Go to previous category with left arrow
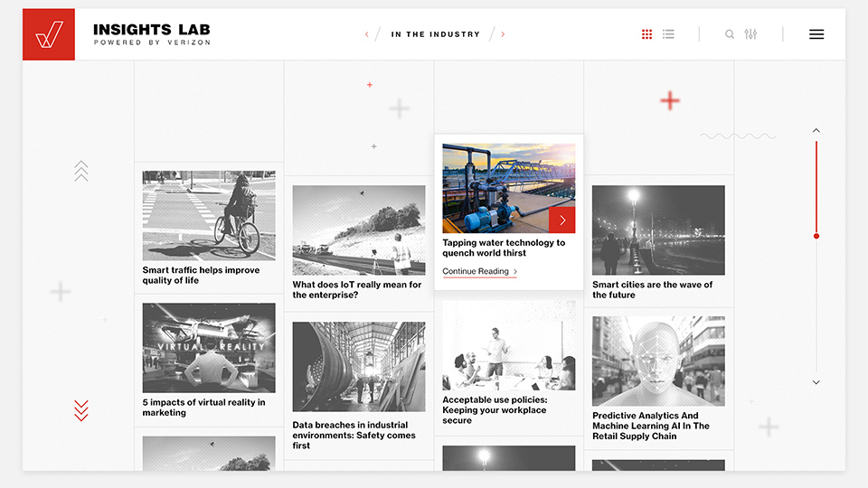 pyautogui.click(x=367, y=34)
